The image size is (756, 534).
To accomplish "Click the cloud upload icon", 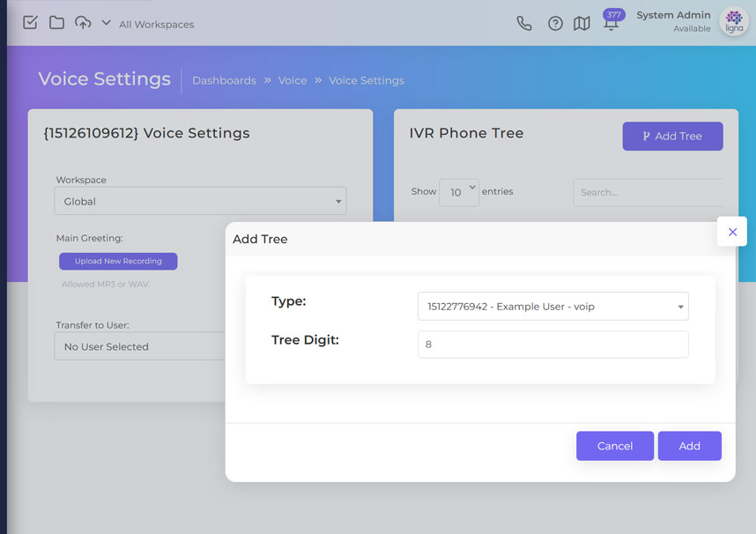I will click(x=83, y=23).
